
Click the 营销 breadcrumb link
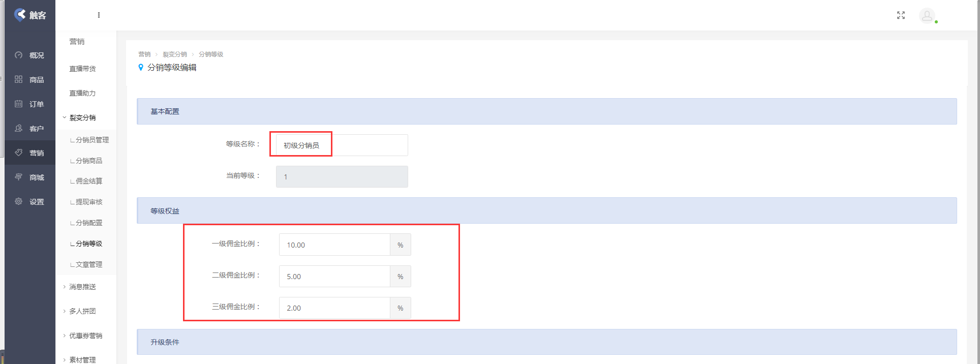click(x=144, y=54)
